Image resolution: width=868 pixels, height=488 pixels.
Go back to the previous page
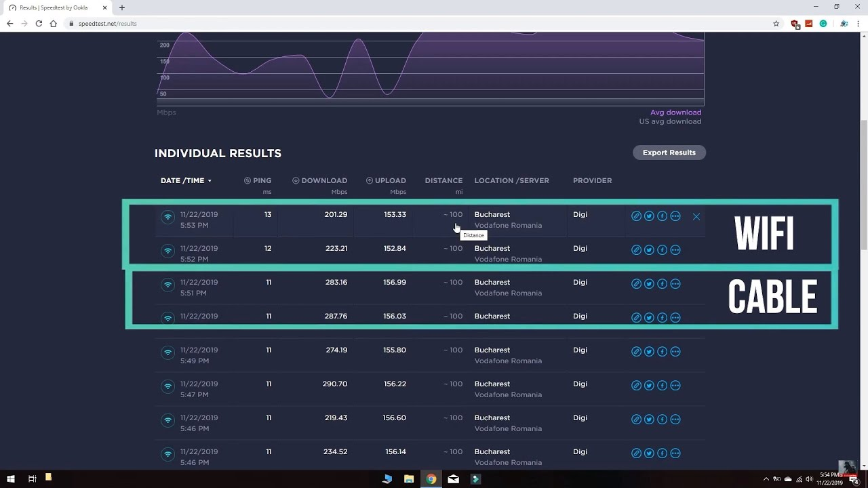tap(9, 23)
